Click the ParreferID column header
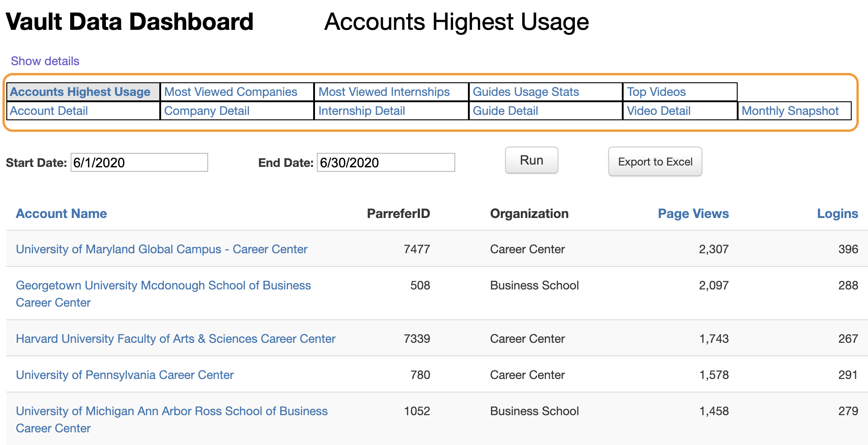Image resolution: width=868 pixels, height=445 pixels. point(399,213)
